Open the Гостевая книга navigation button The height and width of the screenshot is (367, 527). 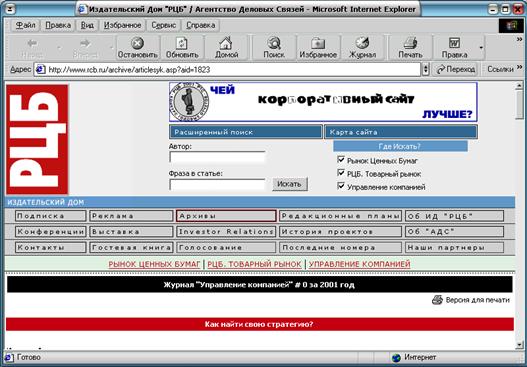click(x=131, y=247)
